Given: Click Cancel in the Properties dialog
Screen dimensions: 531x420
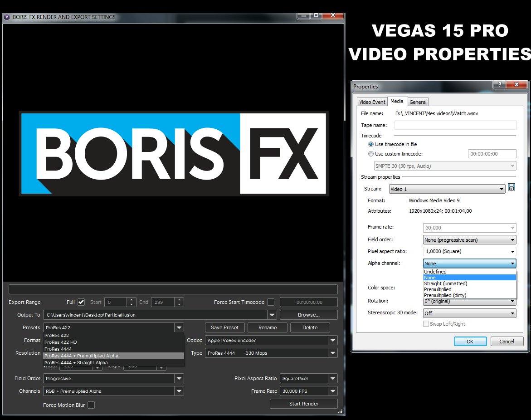Looking at the screenshot, I should click(507, 342).
